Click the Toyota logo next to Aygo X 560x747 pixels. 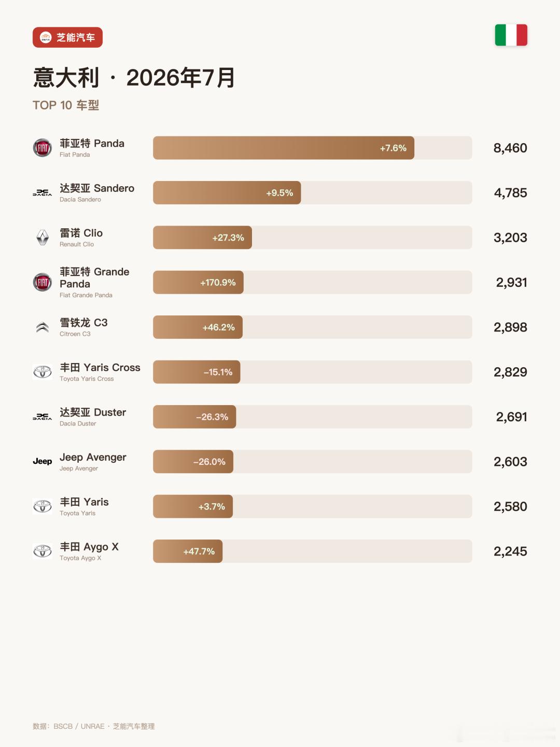click(43, 551)
